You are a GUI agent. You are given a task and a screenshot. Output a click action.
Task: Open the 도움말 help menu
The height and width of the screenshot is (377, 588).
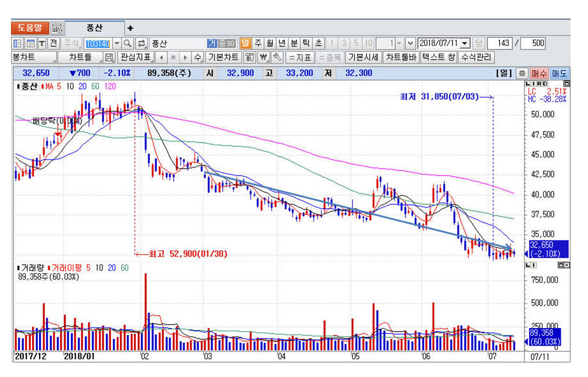coord(30,28)
